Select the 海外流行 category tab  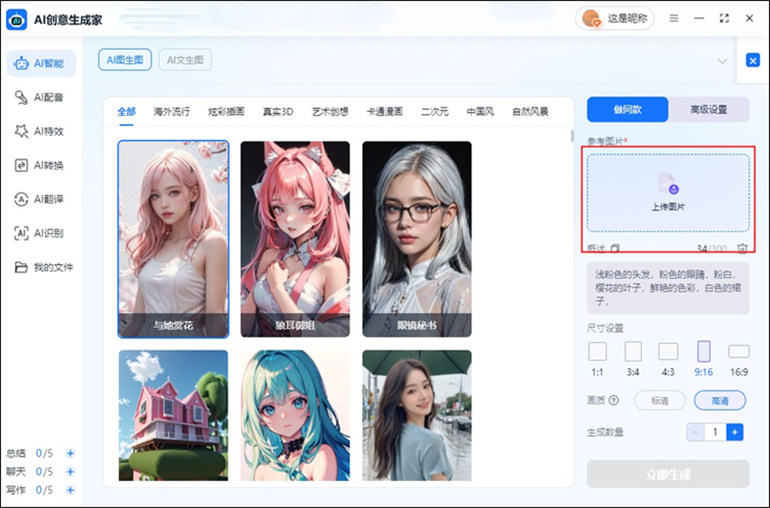tap(171, 112)
